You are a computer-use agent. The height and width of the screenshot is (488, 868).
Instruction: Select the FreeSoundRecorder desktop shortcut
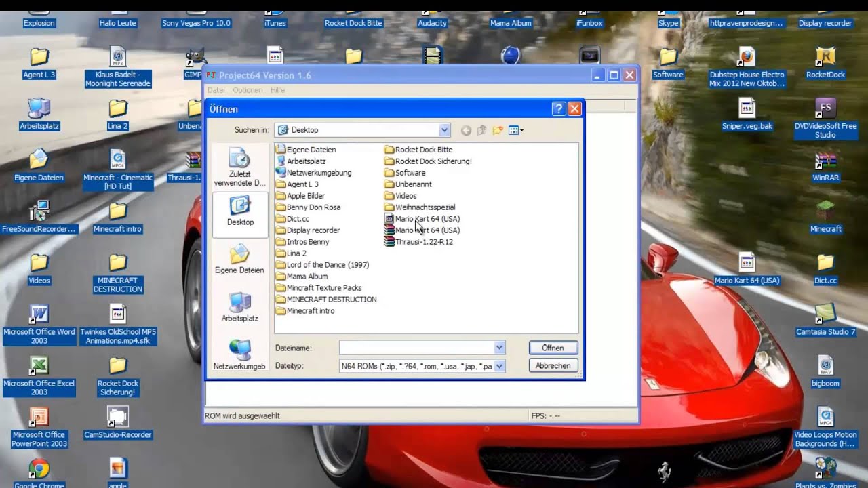pos(39,218)
